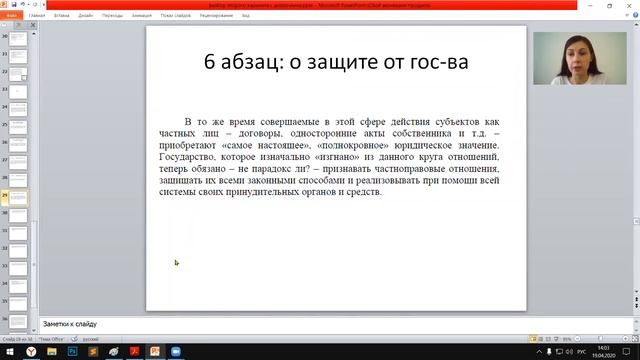Screen dimensions: 640x360
Task: Select slide 21 thumbnail
Action: (18, 57)
